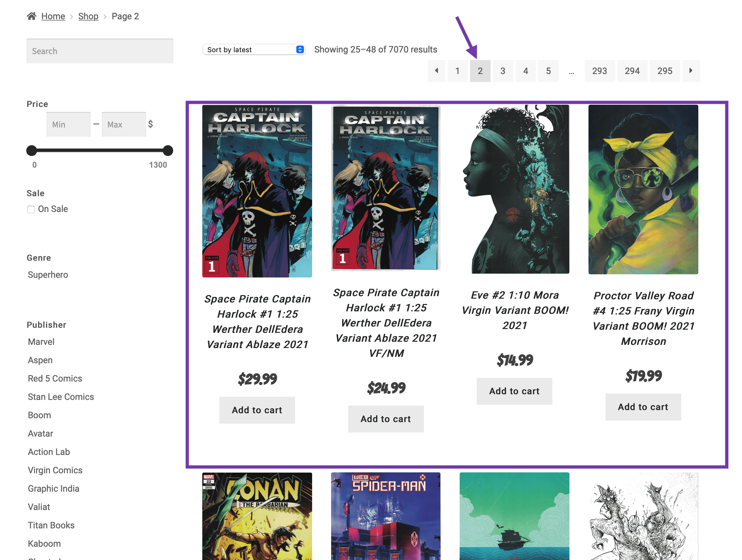This screenshot has height=560, width=742.
Task: Filter by Action Lab publisher
Action: click(49, 452)
